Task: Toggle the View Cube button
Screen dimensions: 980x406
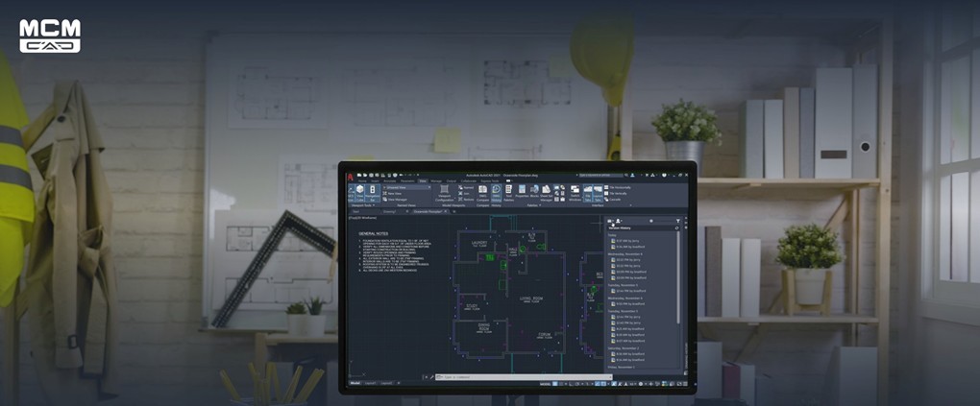Action: pos(358,191)
